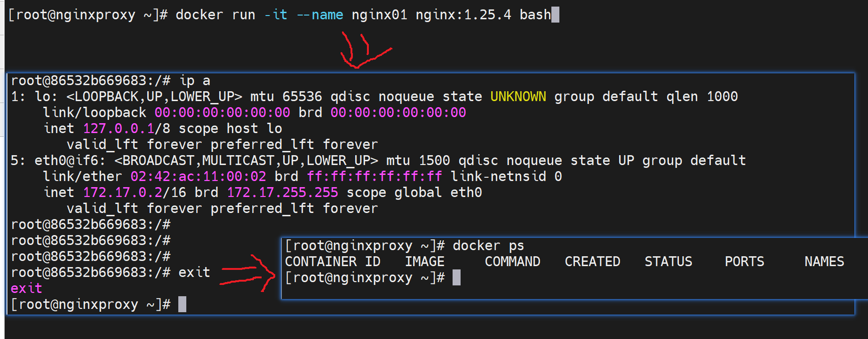Image resolution: width=868 pixels, height=339 pixels.
Task: Select the 127.0.0.1 loopback address
Action: [x=119, y=129]
